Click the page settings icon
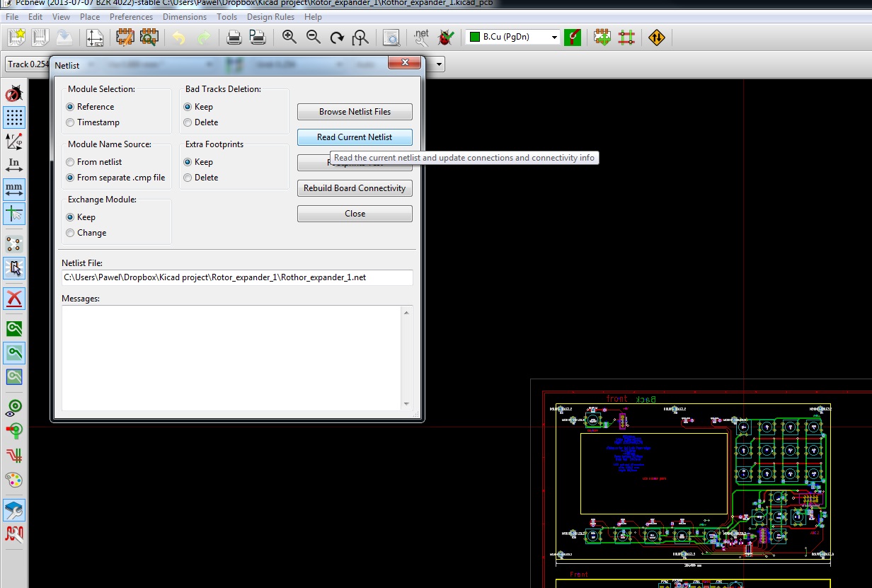Image resolution: width=872 pixels, height=588 pixels. [x=94, y=38]
